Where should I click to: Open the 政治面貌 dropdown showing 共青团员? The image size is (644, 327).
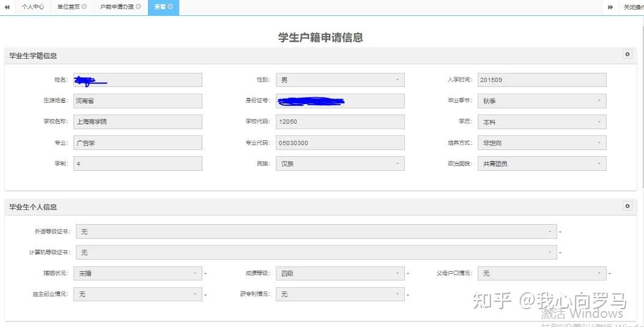(x=542, y=163)
